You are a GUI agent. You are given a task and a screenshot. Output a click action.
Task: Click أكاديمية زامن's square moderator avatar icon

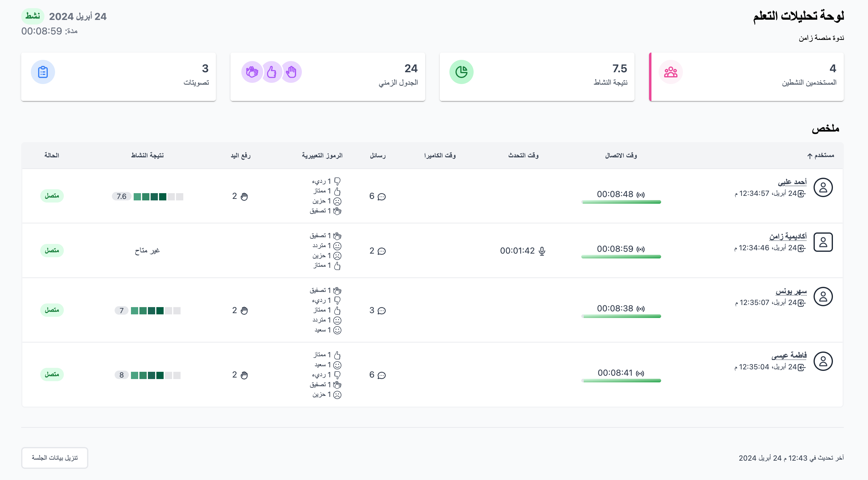(823, 242)
